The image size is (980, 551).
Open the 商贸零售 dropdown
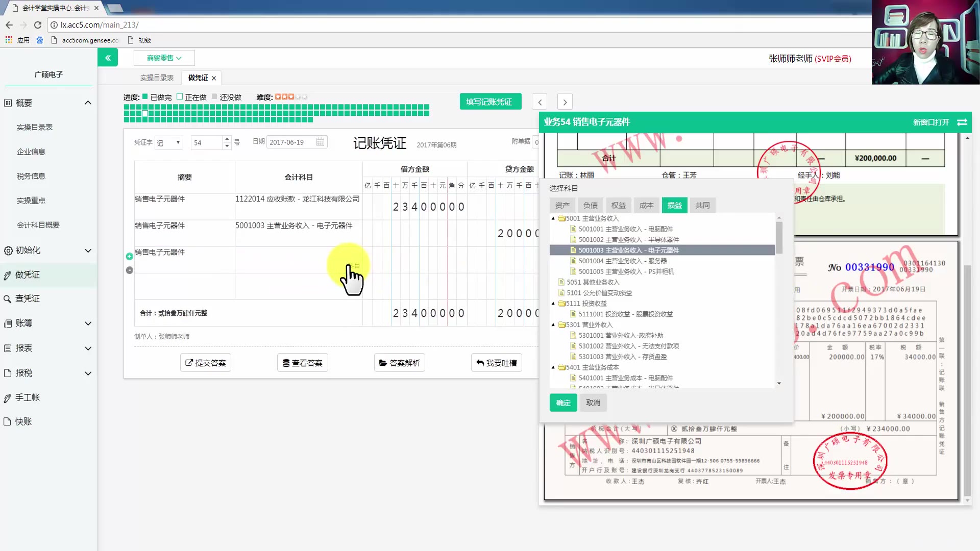pos(164,58)
